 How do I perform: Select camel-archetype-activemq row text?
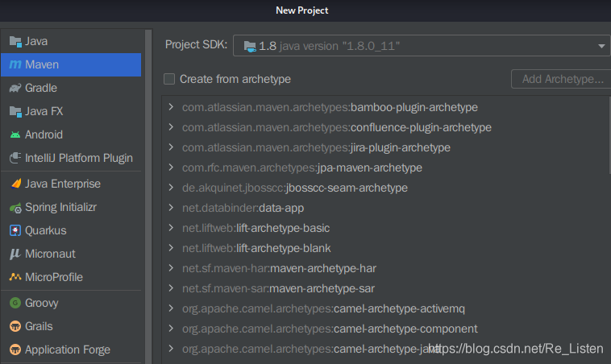(323, 308)
